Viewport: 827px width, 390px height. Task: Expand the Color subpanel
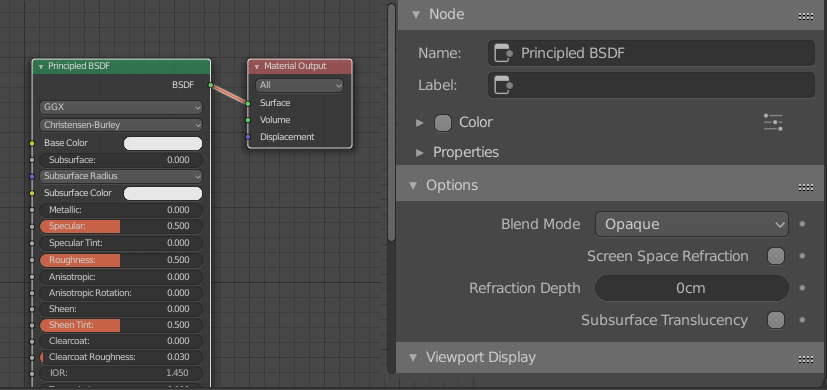(419, 122)
